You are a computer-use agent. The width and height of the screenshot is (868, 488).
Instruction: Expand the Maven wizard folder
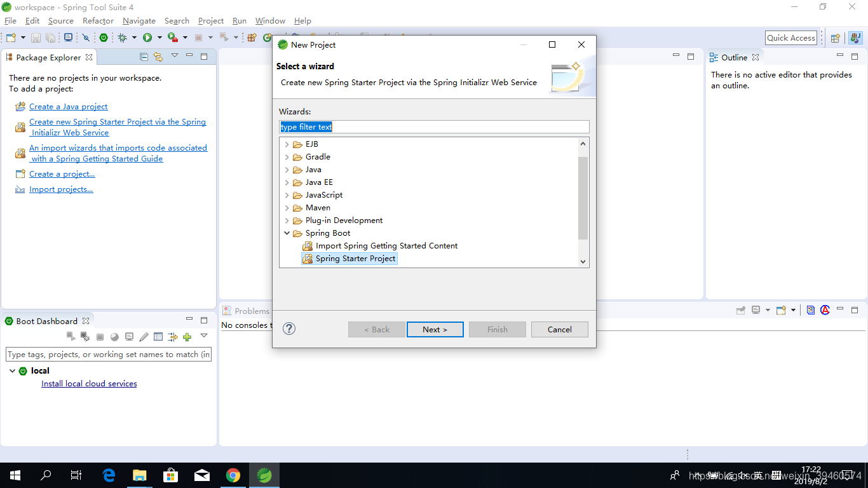(x=287, y=208)
